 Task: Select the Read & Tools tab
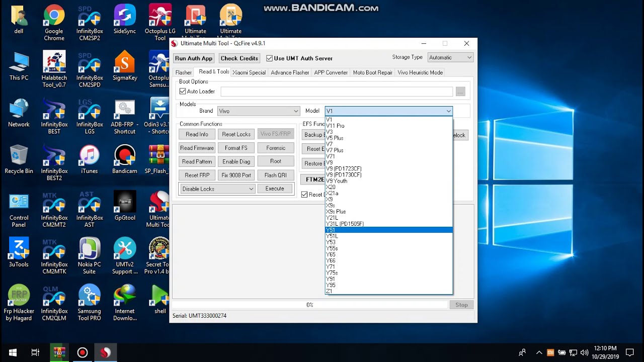[214, 72]
